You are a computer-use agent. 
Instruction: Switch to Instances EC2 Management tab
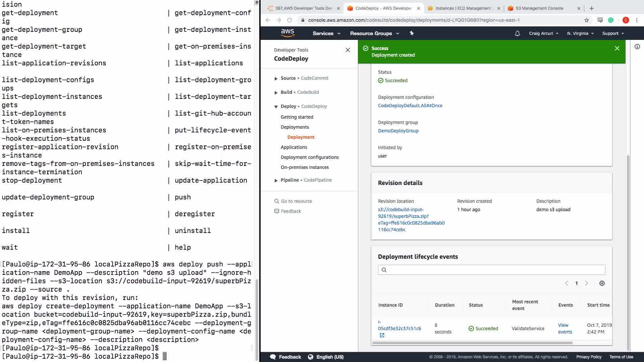coord(463,8)
